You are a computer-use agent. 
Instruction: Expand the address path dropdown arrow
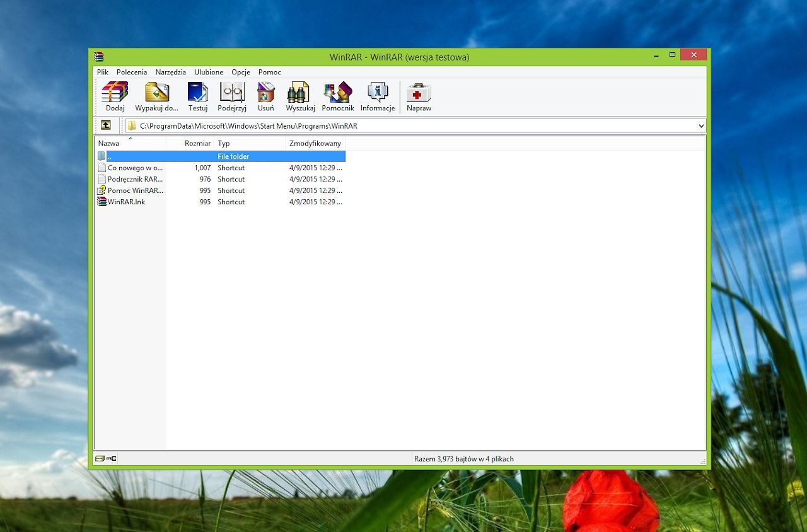click(x=701, y=126)
